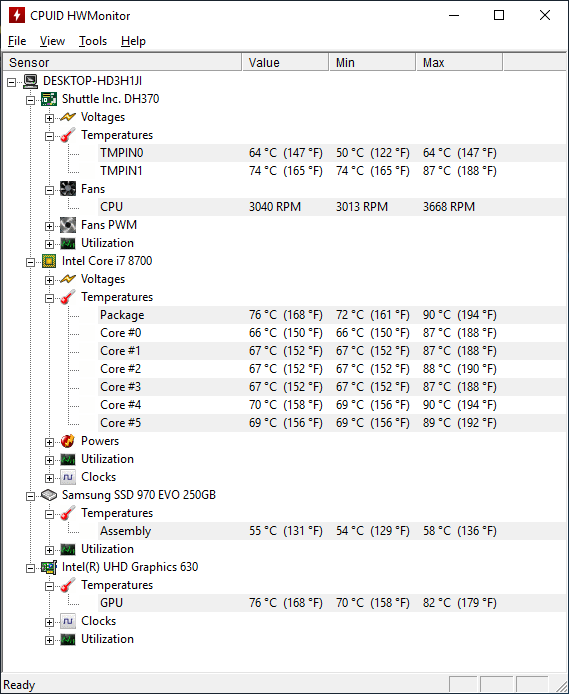Collapse Temperatures under Intel Core i7 8700
This screenshot has height=694, width=569.
tap(49, 298)
